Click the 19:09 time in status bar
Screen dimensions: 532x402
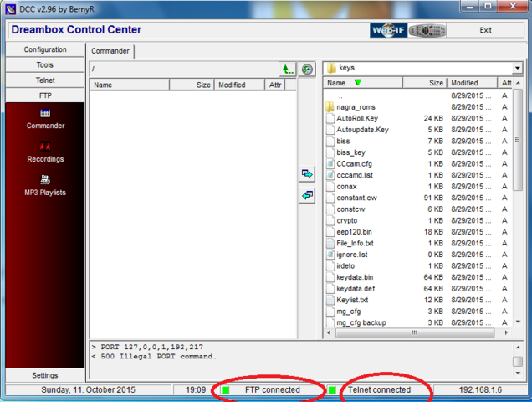pos(196,390)
